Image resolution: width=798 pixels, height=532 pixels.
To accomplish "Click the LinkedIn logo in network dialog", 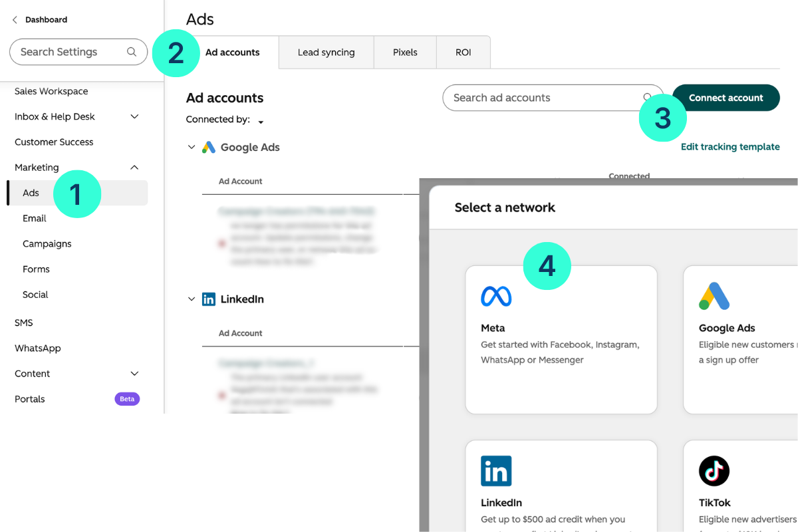I will tap(496, 471).
